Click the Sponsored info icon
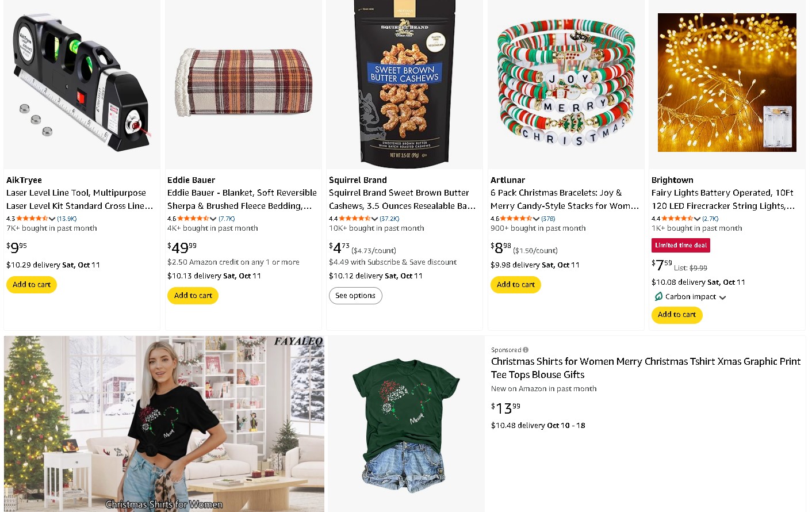Screen dimensions: 812x512 pyautogui.click(x=526, y=350)
